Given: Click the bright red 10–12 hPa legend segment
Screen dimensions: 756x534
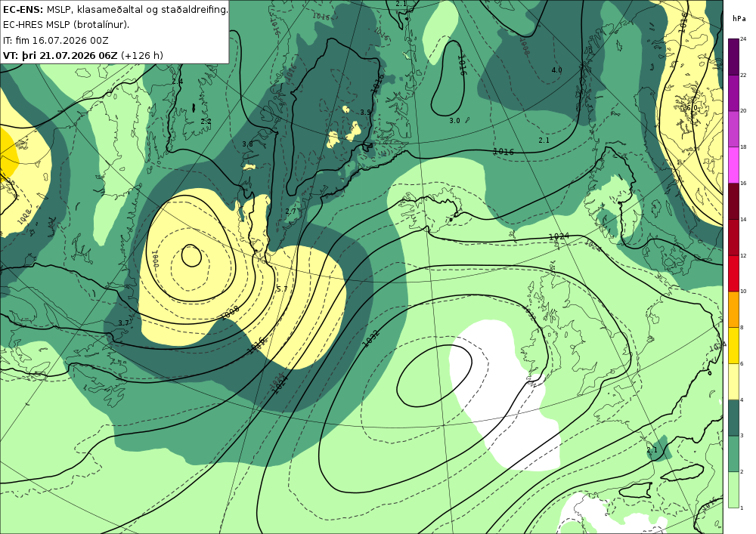Looking at the screenshot, I should 734,273.
